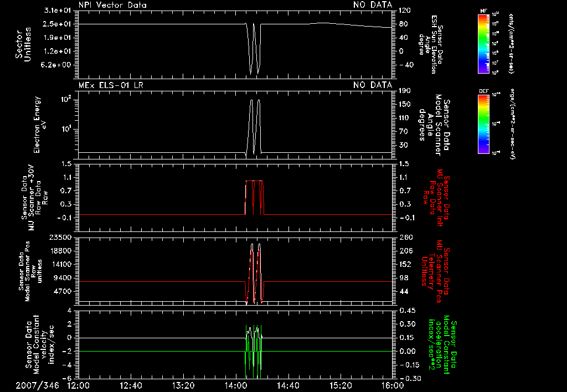This screenshot has width=567, height=392.
Task: Click the 'ESH Sun Elevation Angle' axis title
Action: tap(431, 44)
